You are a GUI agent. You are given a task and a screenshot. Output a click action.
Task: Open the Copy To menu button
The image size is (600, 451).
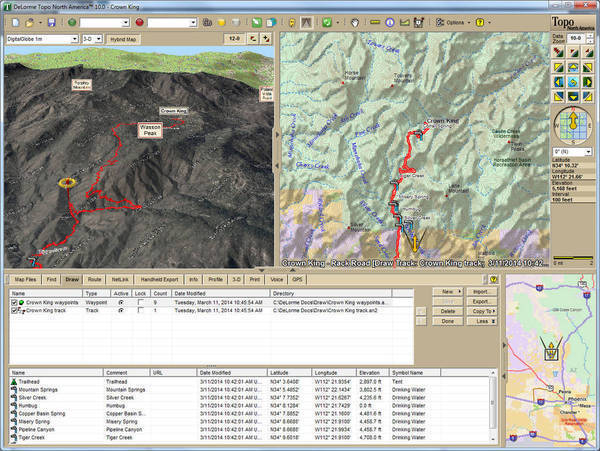(x=482, y=311)
